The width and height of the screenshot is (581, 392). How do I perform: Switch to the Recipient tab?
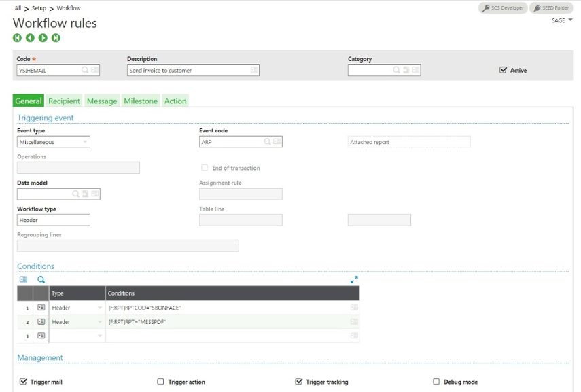tap(64, 101)
